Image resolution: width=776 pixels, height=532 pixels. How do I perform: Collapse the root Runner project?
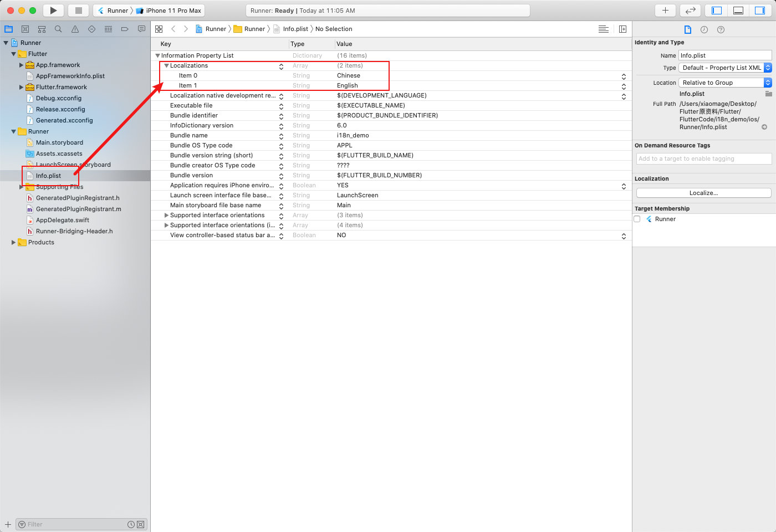pos(6,43)
